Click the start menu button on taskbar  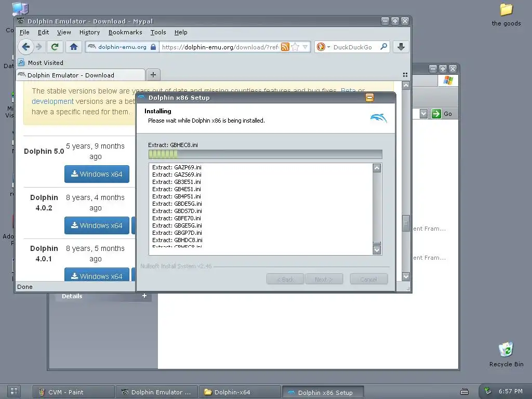pyautogui.click(x=14, y=391)
